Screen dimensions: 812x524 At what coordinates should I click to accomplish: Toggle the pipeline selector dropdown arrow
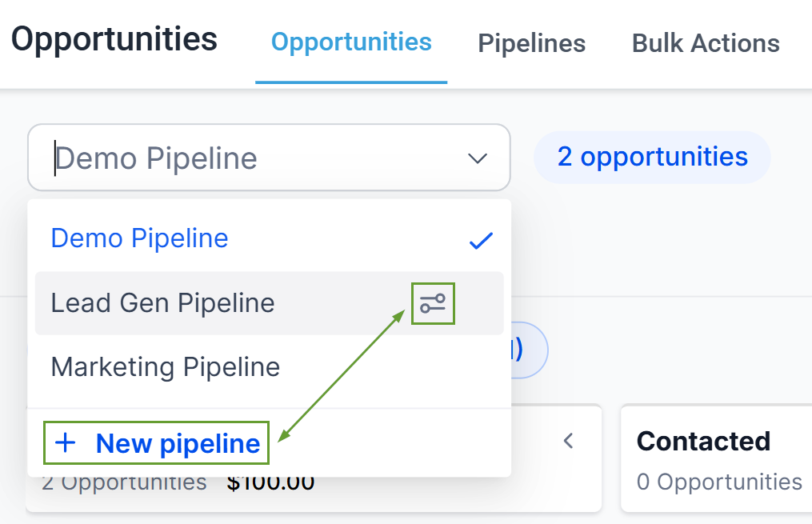coord(477,158)
